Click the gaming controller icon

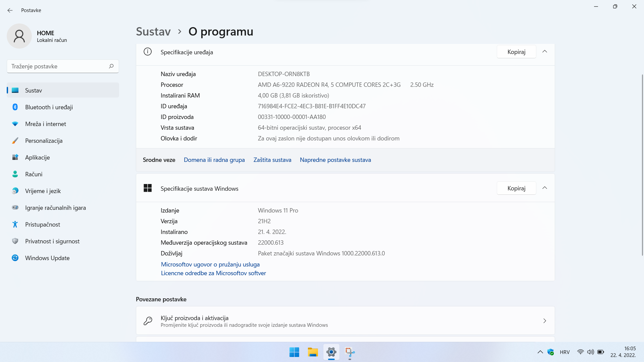(x=15, y=207)
